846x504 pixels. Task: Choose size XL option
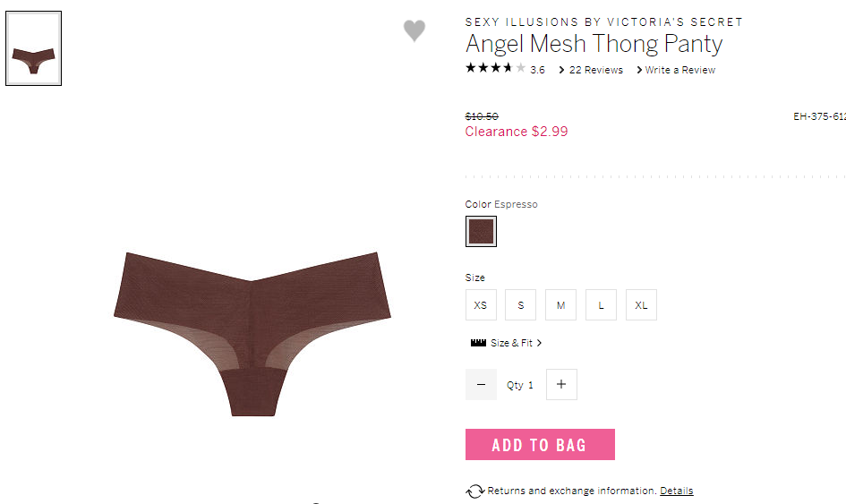point(641,305)
